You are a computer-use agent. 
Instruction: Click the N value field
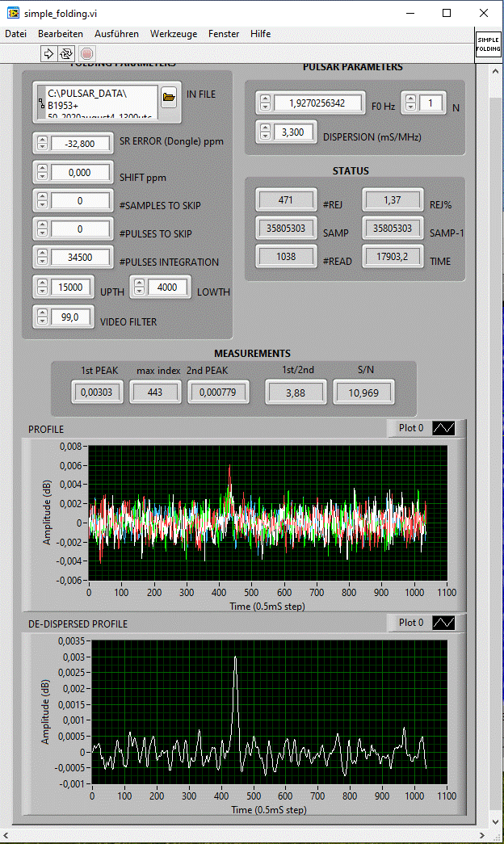[430, 103]
